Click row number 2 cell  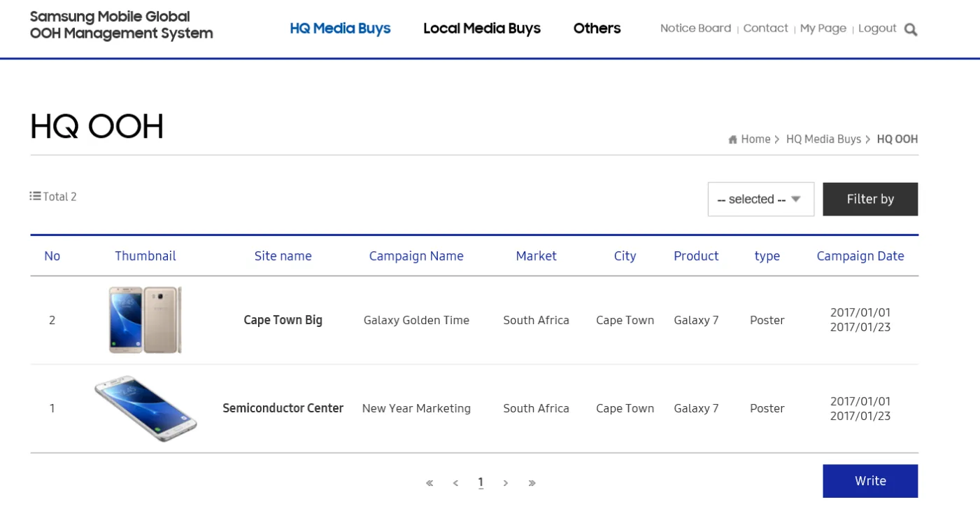52,321
